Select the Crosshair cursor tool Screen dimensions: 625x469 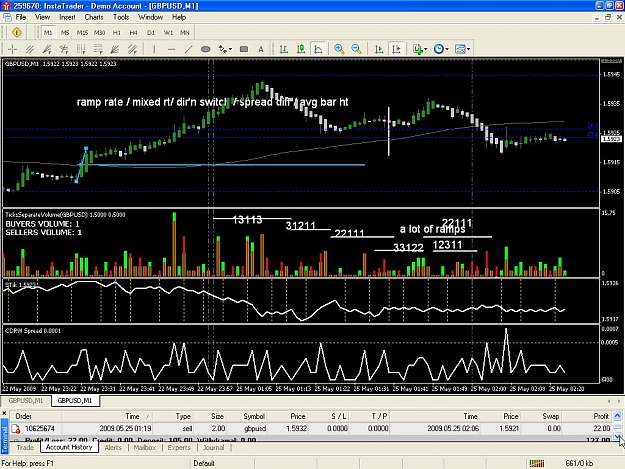[x=12, y=49]
